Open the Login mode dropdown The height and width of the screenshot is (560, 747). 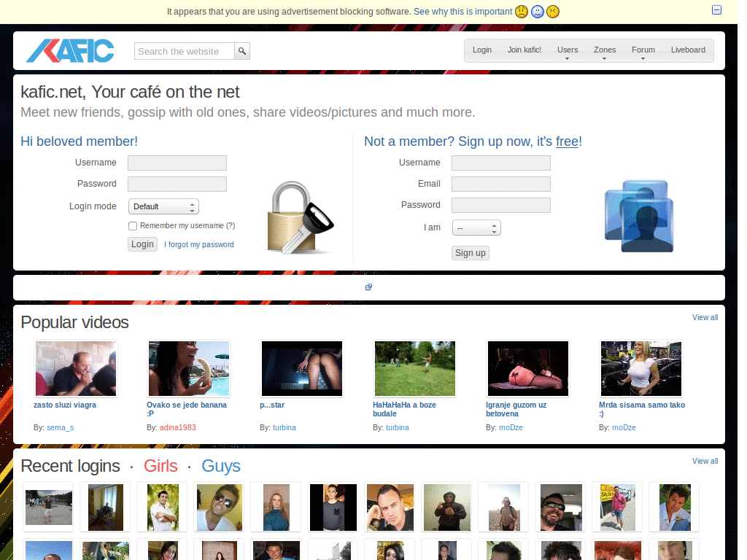pos(163,206)
